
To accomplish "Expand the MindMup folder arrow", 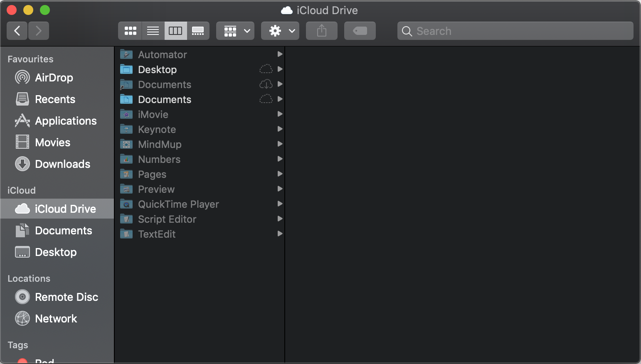I will 280,144.
